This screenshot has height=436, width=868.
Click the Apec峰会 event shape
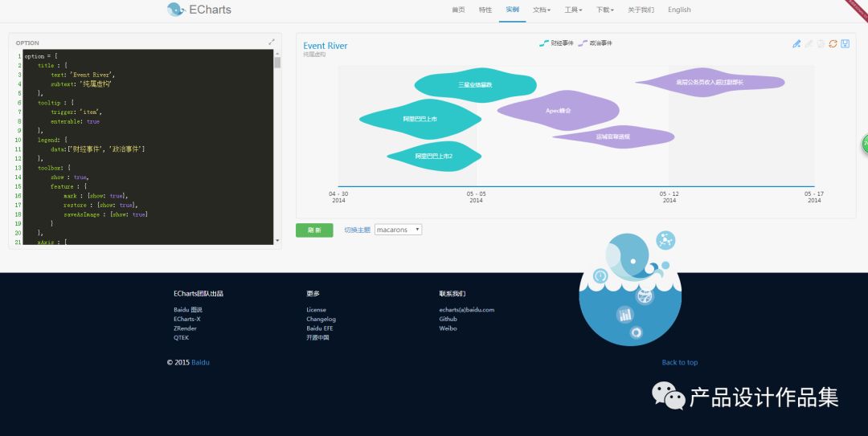click(558, 111)
